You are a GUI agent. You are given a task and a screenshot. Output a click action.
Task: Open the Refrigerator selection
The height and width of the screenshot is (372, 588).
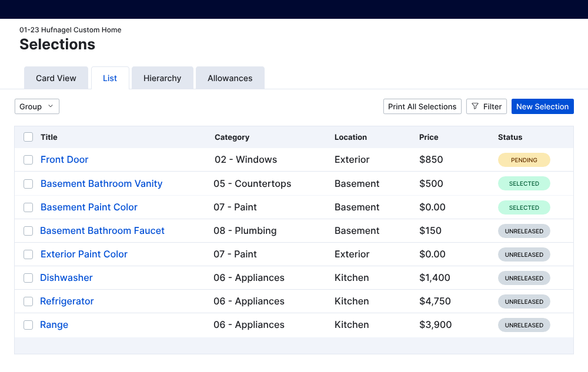pyautogui.click(x=67, y=301)
